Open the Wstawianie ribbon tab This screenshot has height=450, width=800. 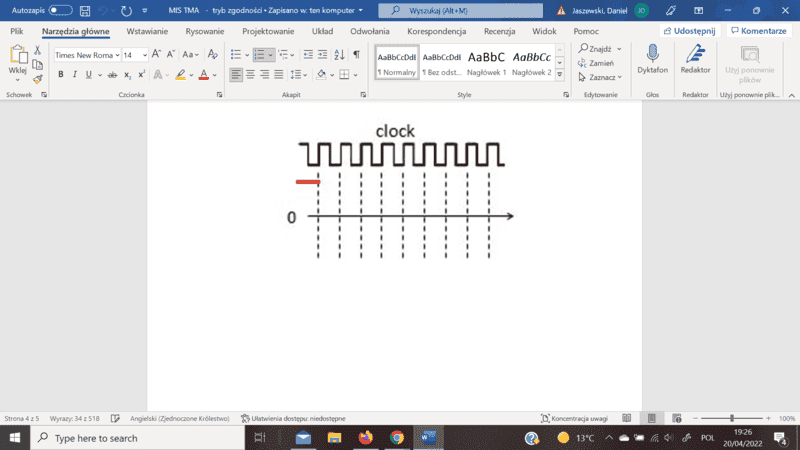[x=147, y=31]
